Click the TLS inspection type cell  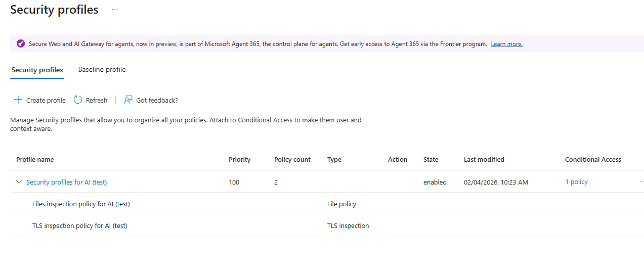coord(348,225)
